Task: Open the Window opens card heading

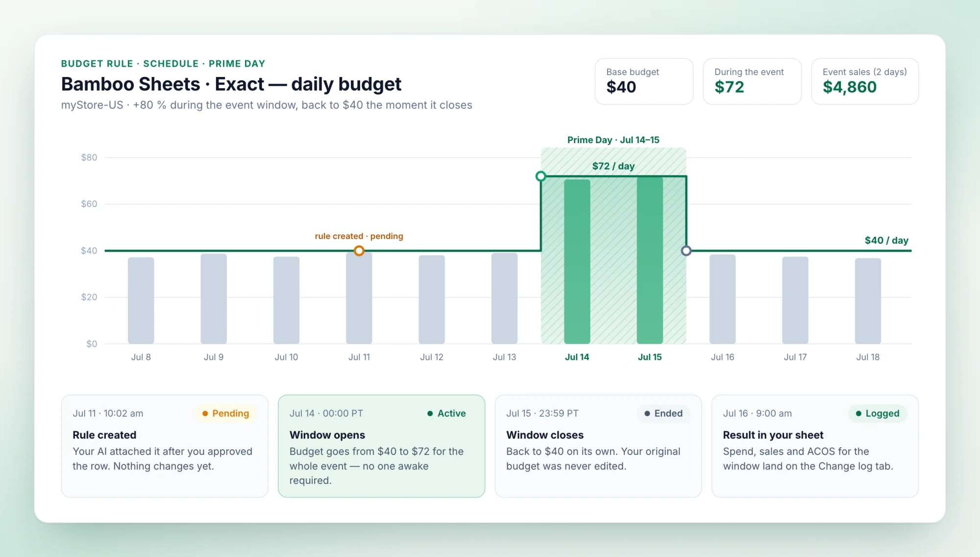Action: [327, 435]
